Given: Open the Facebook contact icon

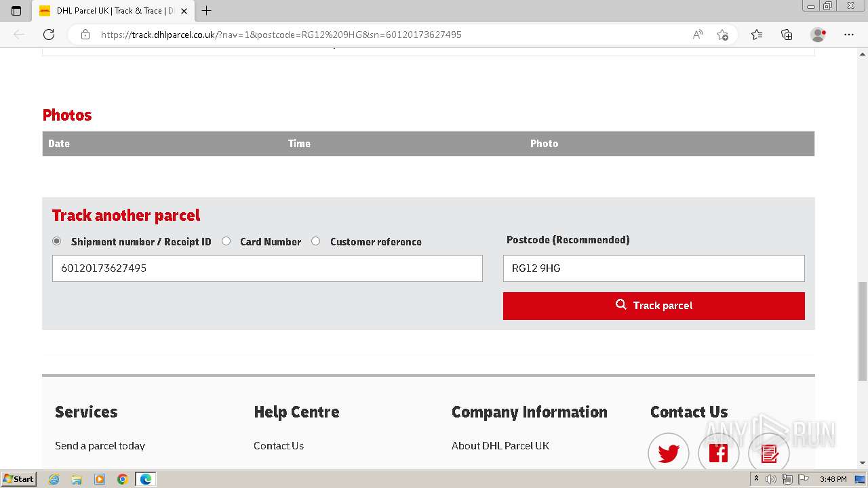Looking at the screenshot, I should (719, 453).
